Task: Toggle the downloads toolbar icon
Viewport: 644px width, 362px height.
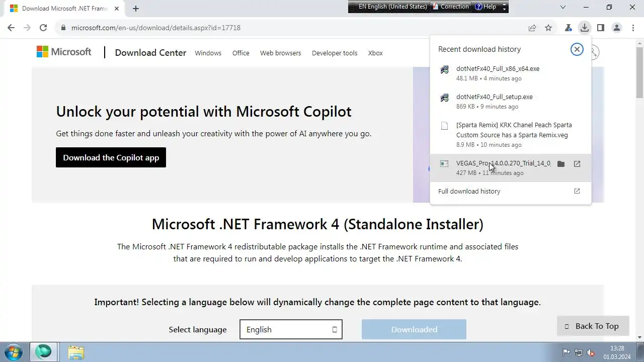Action: 584,28
